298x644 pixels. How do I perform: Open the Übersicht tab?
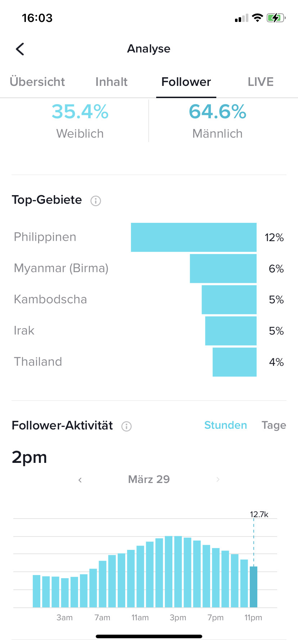37,82
